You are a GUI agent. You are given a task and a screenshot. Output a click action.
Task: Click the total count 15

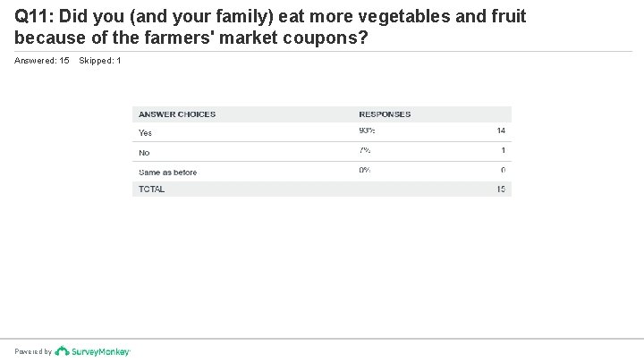point(501,189)
